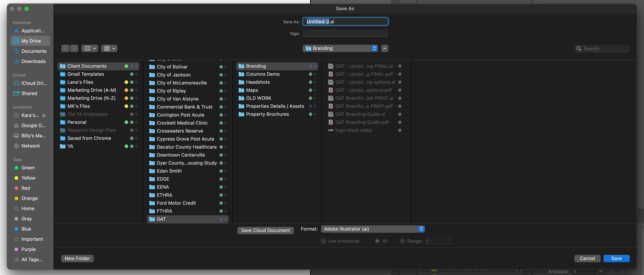
Task: Click the back navigation arrow
Action: point(65,48)
